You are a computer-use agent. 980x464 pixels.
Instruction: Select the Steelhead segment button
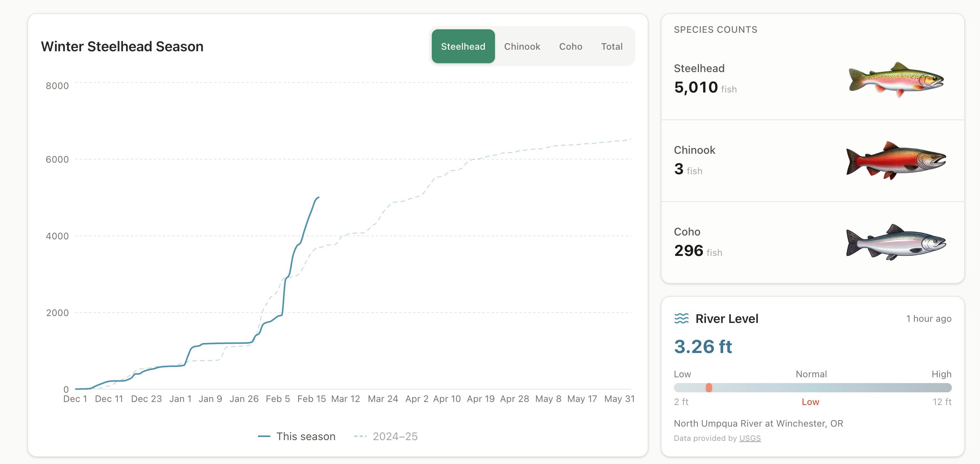click(x=463, y=46)
